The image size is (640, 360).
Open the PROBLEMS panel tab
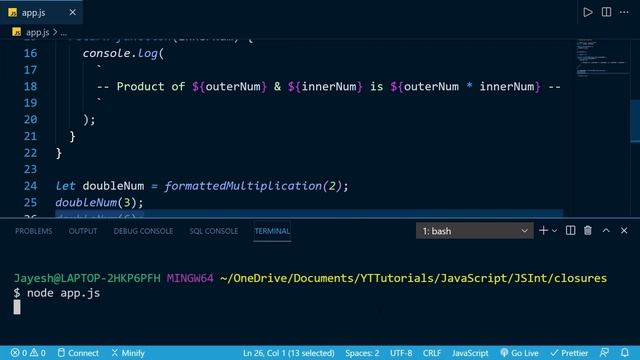coord(33,231)
